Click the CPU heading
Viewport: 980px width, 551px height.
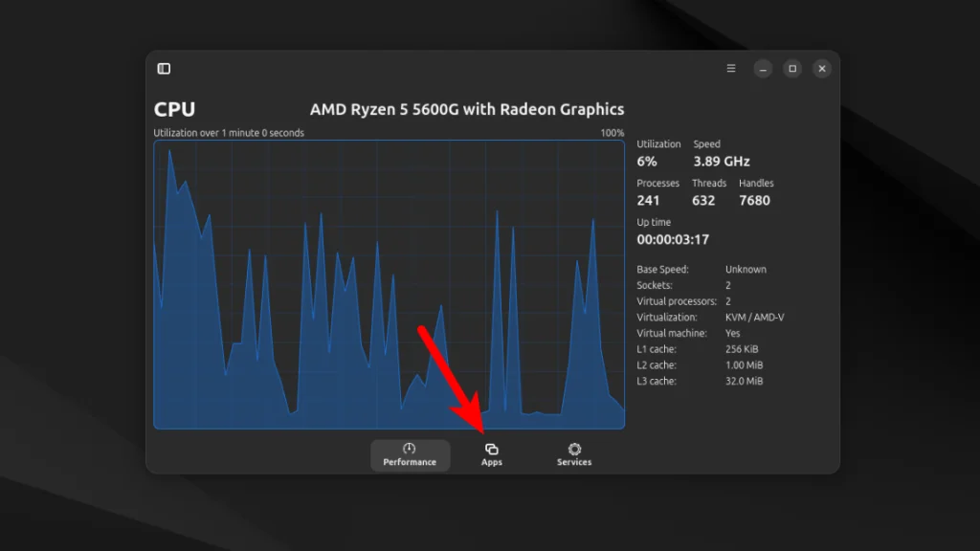click(x=174, y=110)
